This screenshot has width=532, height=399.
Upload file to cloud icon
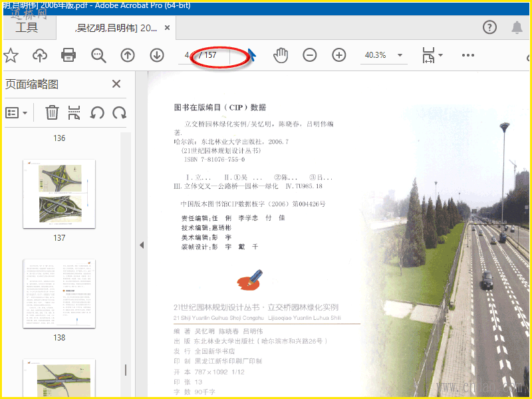[x=40, y=55]
